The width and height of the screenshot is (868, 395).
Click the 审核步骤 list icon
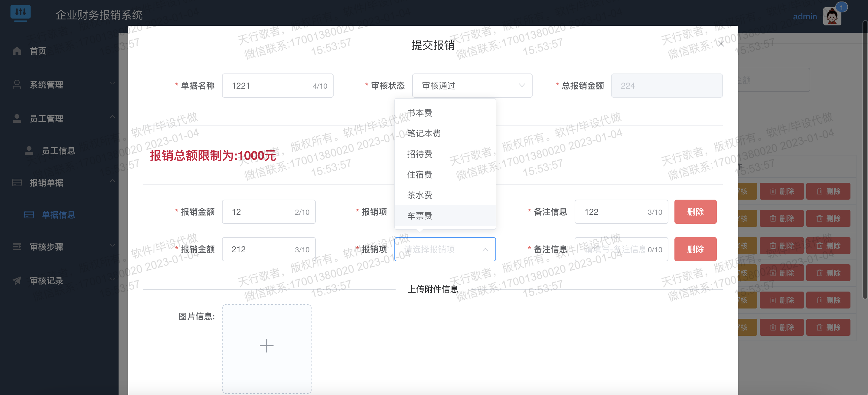pos(17,246)
